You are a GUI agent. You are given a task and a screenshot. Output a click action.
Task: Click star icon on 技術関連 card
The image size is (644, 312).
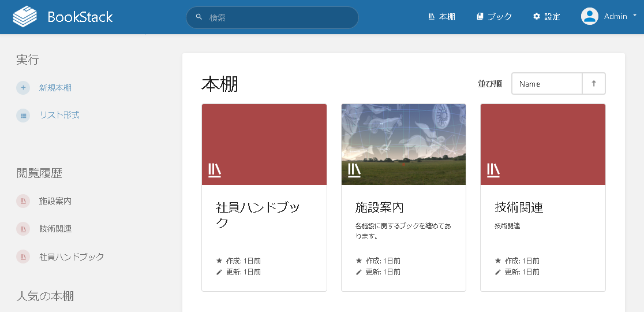pos(498,261)
